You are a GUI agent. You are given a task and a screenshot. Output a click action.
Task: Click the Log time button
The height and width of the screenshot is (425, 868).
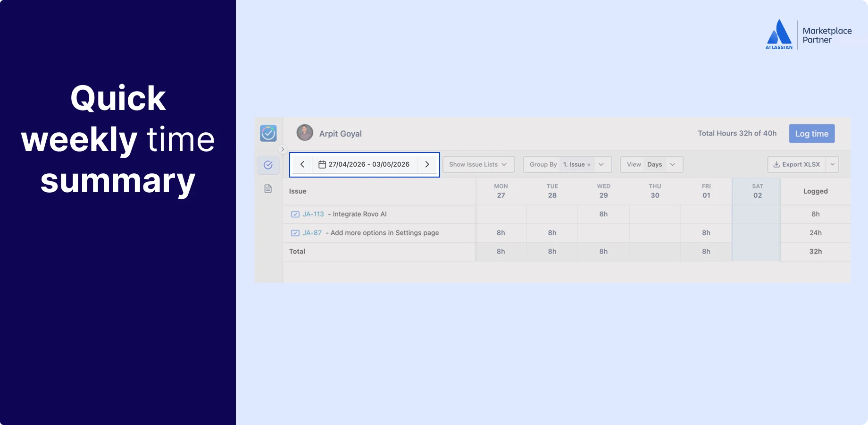pyautogui.click(x=812, y=134)
